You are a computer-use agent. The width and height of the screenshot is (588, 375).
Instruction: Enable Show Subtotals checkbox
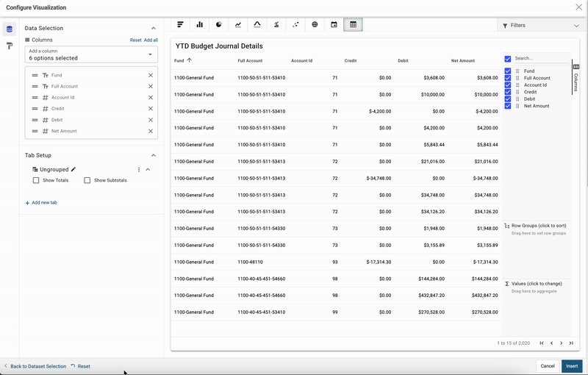coord(87,180)
